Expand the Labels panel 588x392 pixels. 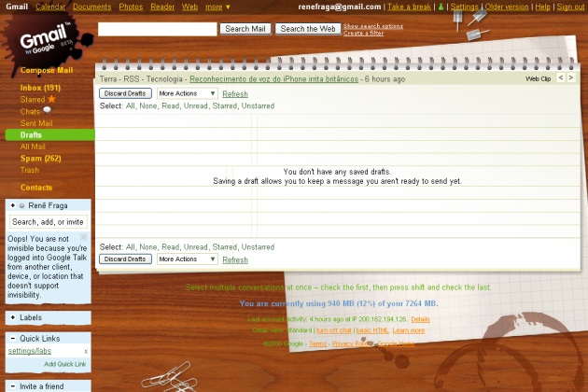point(13,317)
